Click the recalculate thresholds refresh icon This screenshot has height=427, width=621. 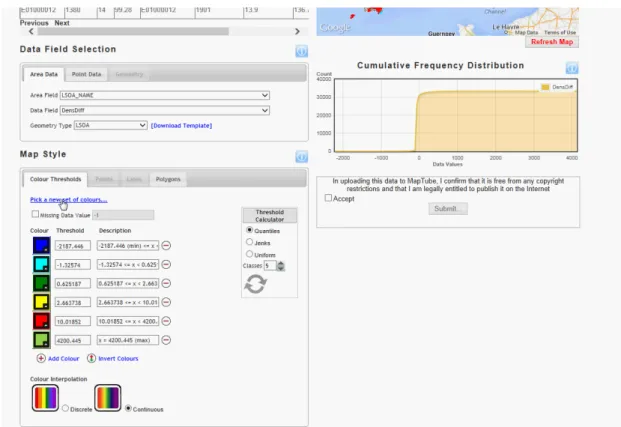coord(255,284)
